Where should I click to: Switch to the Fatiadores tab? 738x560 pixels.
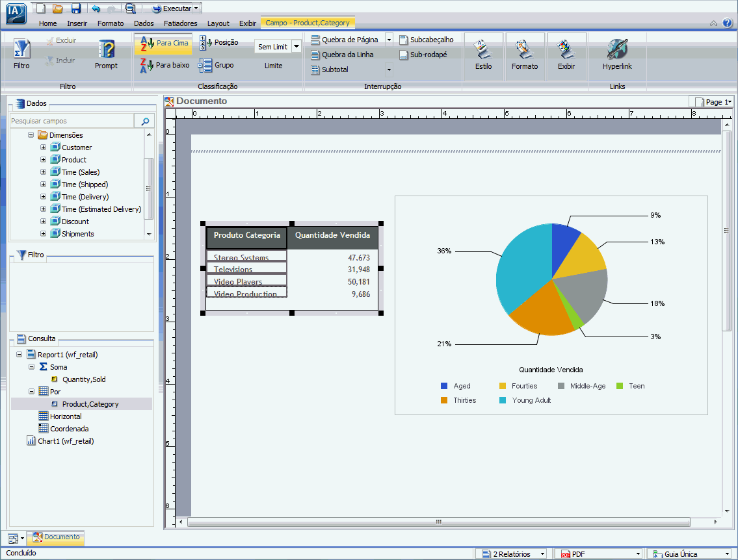[x=180, y=23]
